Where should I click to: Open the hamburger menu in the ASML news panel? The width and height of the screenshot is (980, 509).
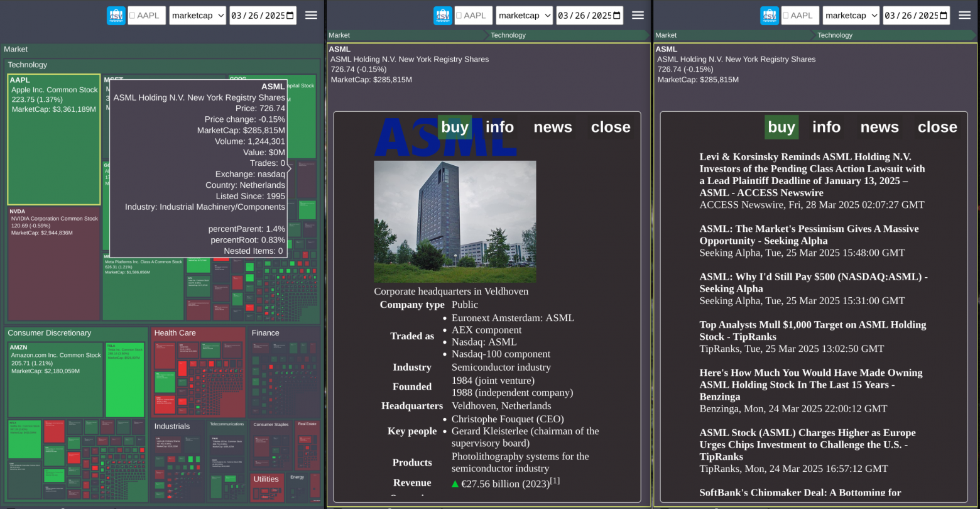tap(964, 16)
